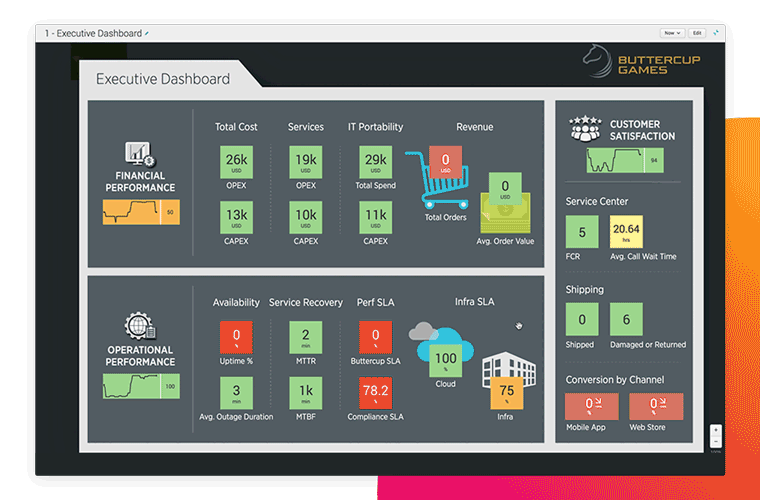Select the green 0 Avg. Order Value tile
This screenshot has height=500, width=760.
point(506,188)
